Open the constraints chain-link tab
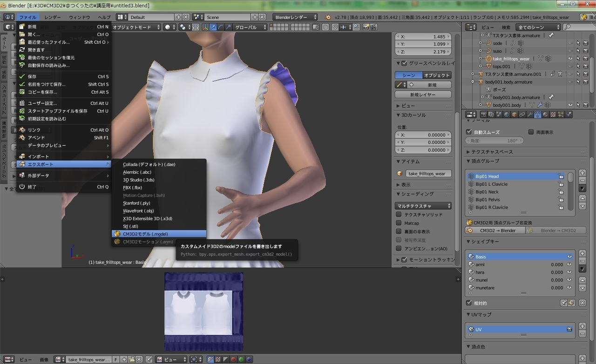 (522, 115)
